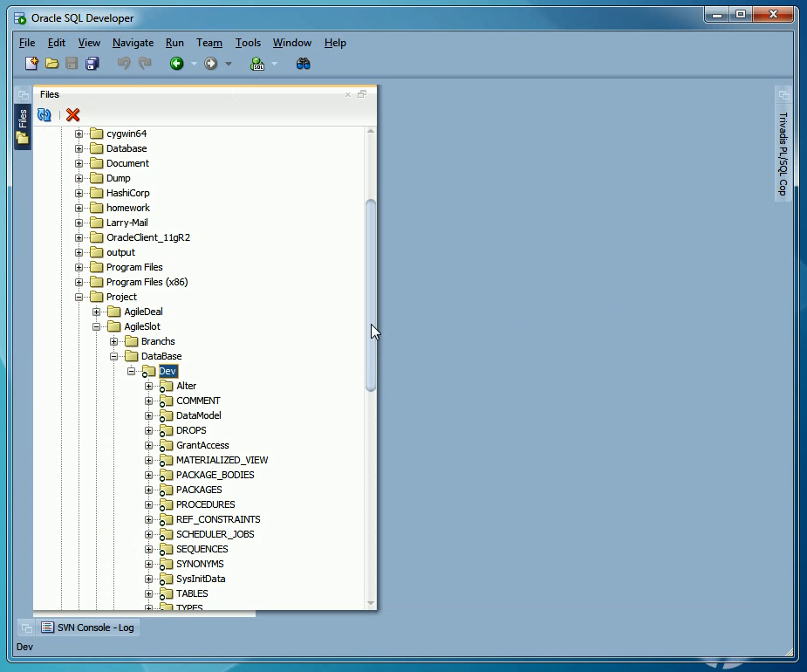Click the Forward navigation arrow icon
This screenshot has width=807, height=672.
pyautogui.click(x=210, y=64)
